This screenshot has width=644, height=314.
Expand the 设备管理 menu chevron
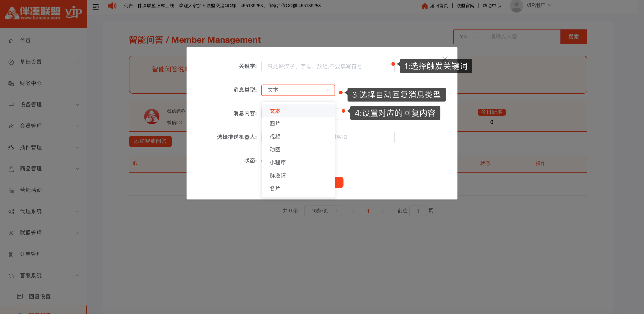click(x=77, y=105)
